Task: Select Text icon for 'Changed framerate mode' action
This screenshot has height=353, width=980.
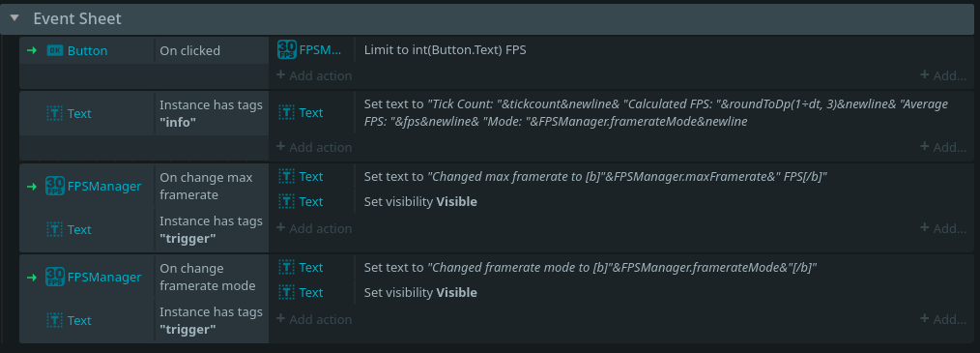Action: click(287, 267)
